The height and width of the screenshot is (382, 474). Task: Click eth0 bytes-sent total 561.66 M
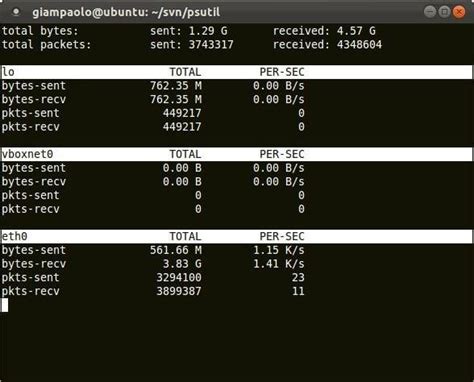pyautogui.click(x=176, y=250)
